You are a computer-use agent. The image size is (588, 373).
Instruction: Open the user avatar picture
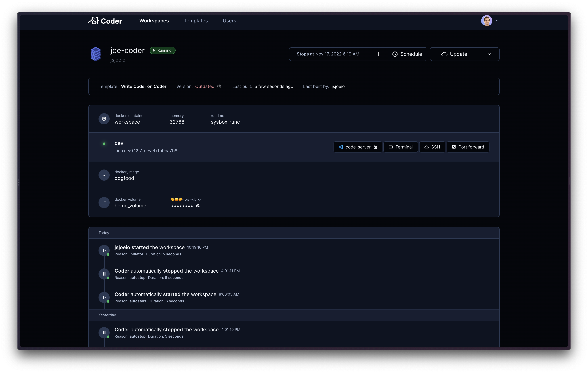click(x=487, y=21)
